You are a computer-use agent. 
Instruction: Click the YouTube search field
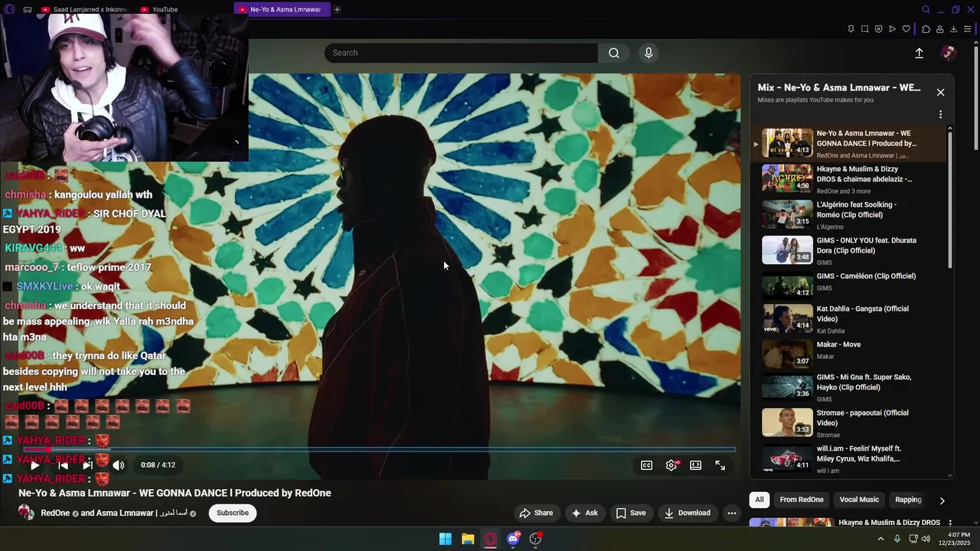point(461,53)
